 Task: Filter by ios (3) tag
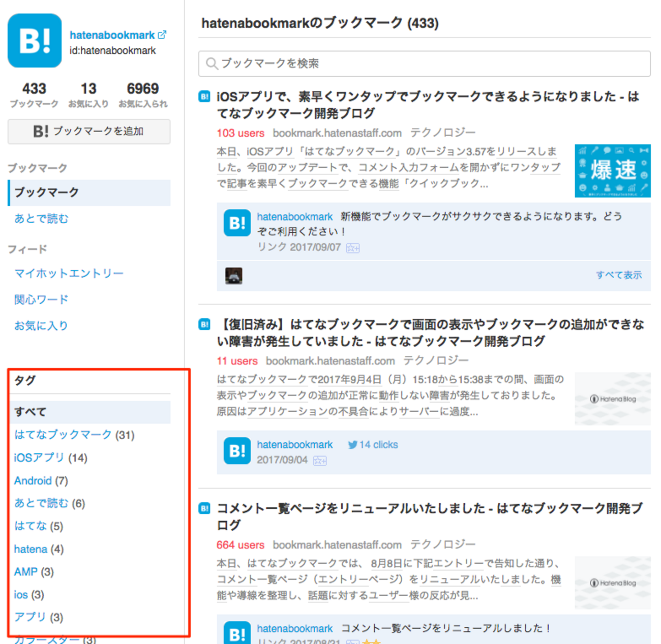pos(29,595)
